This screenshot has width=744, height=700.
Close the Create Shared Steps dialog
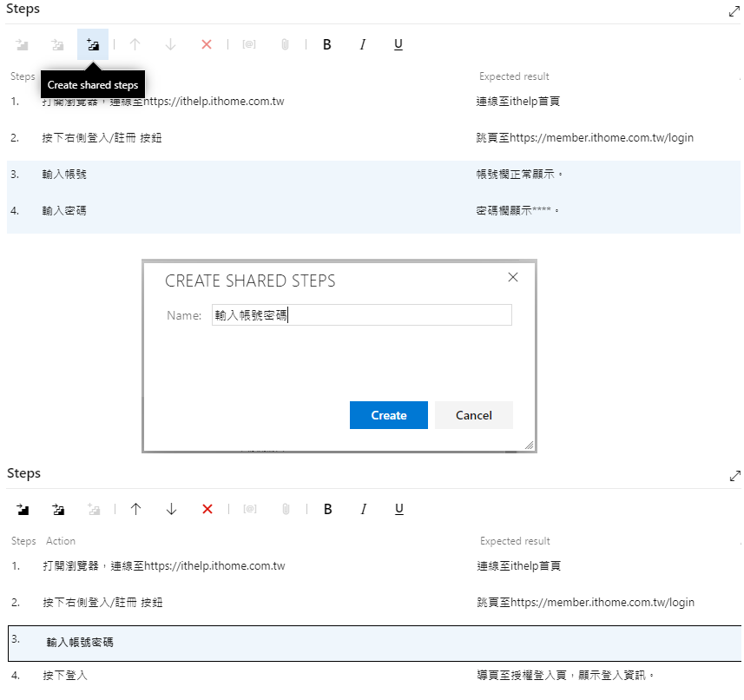(513, 277)
